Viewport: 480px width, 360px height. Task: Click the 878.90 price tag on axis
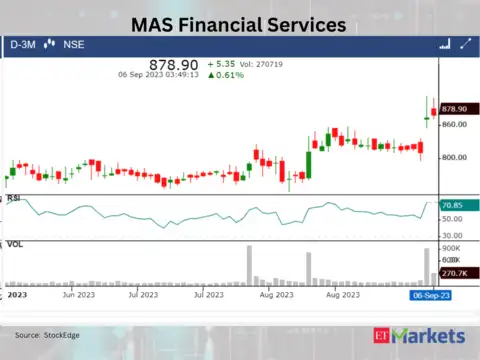point(460,109)
